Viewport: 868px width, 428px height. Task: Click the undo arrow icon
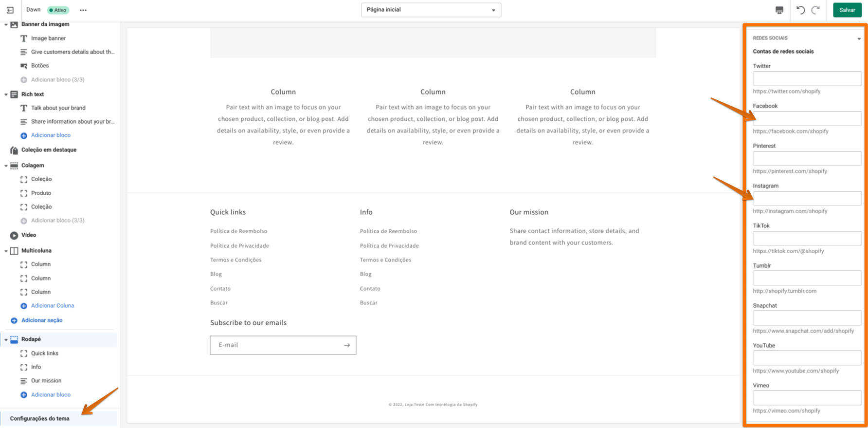click(800, 10)
